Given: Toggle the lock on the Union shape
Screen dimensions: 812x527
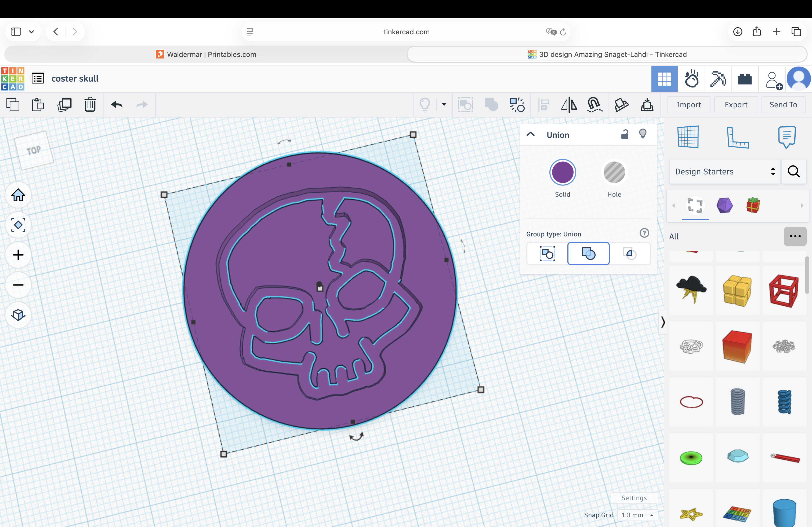Looking at the screenshot, I should [625, 134].
